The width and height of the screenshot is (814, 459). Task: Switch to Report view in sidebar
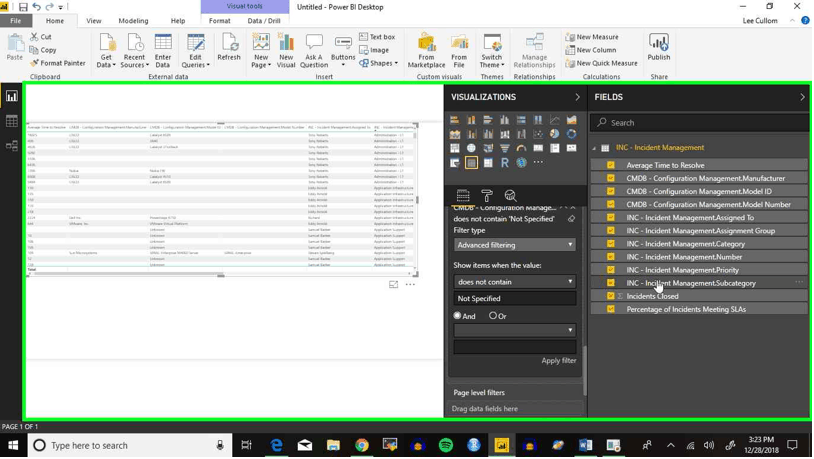pyautogui.click(x=11, y=96)
